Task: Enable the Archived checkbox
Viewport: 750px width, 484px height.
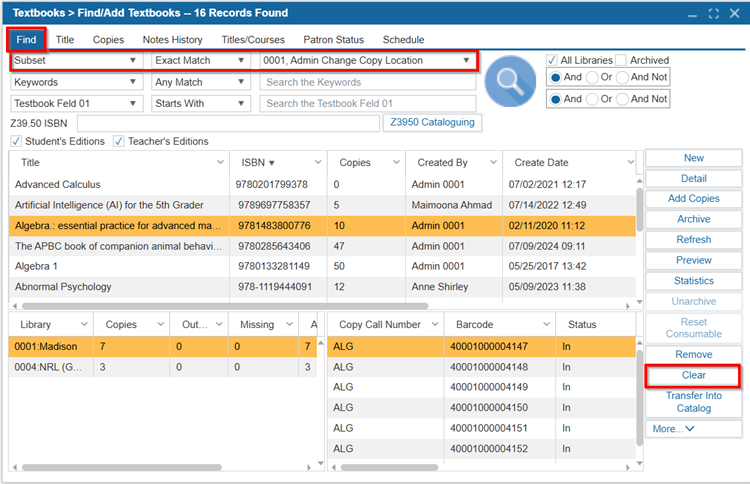Action: [x=621, y=60]
